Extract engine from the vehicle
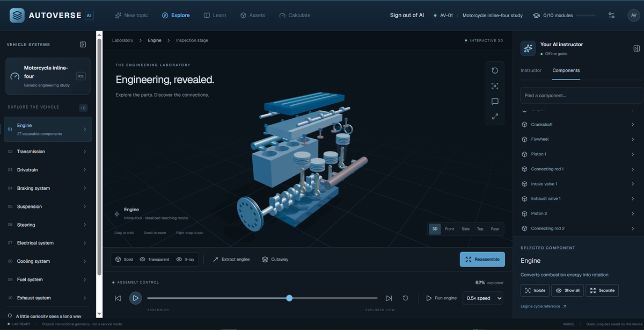 pos(231,259)
